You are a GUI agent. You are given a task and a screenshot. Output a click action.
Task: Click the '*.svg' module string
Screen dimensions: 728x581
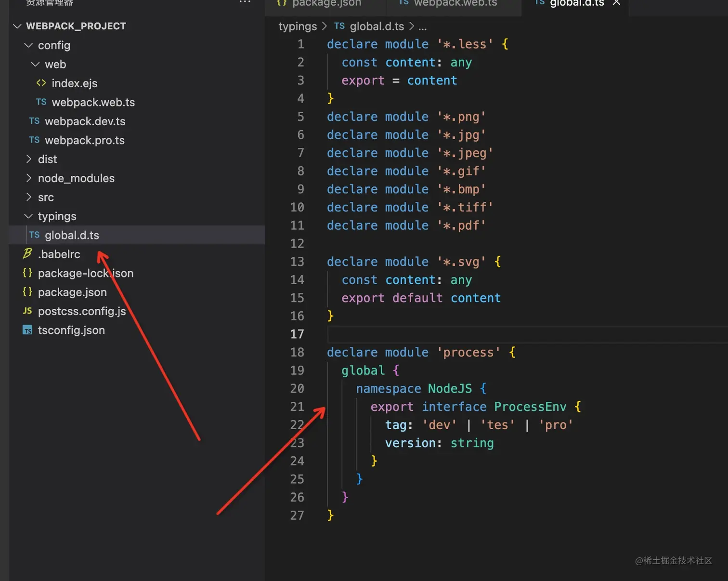pyautogui.click(x=461, y=262)
